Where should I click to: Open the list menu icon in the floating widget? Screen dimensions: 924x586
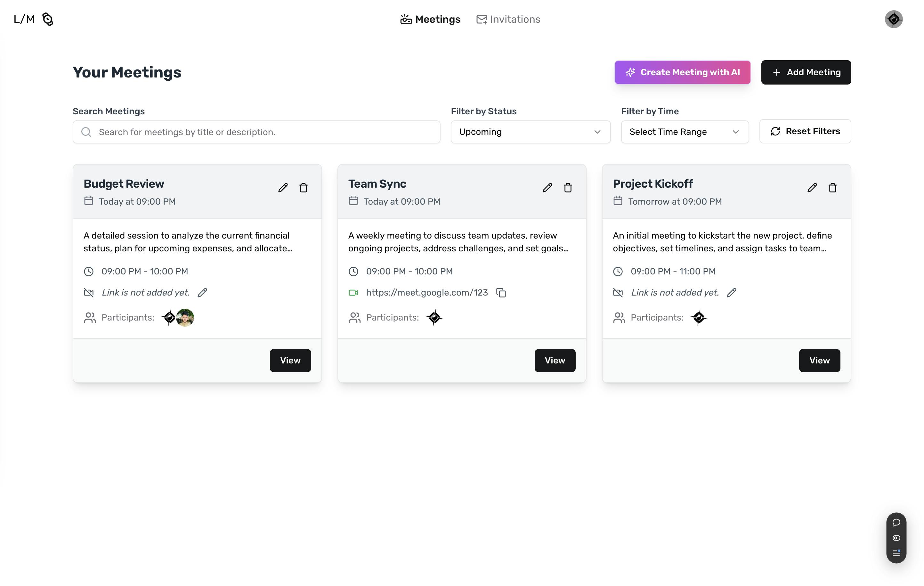pos(896,553)
